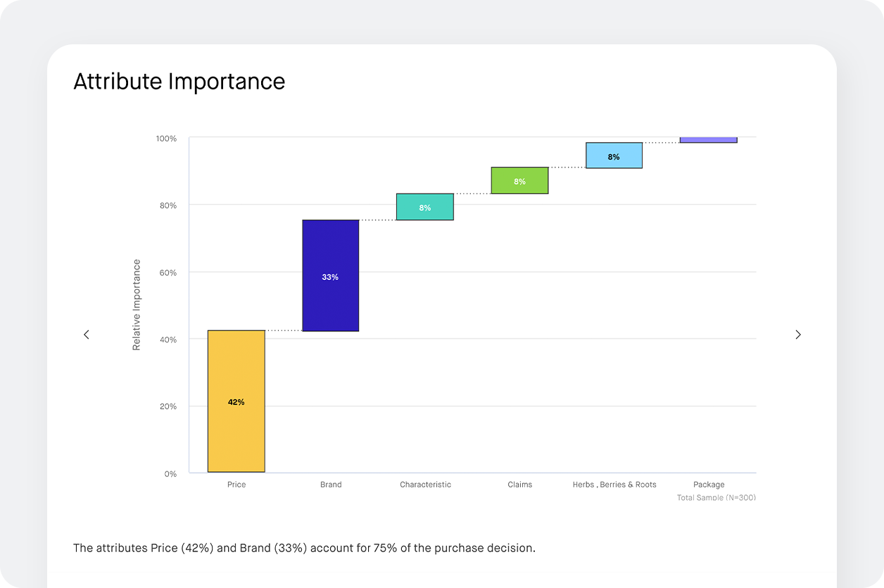The image size is (884, 588).
Task: Select the teal Characteristic bar
Action: 425,207
